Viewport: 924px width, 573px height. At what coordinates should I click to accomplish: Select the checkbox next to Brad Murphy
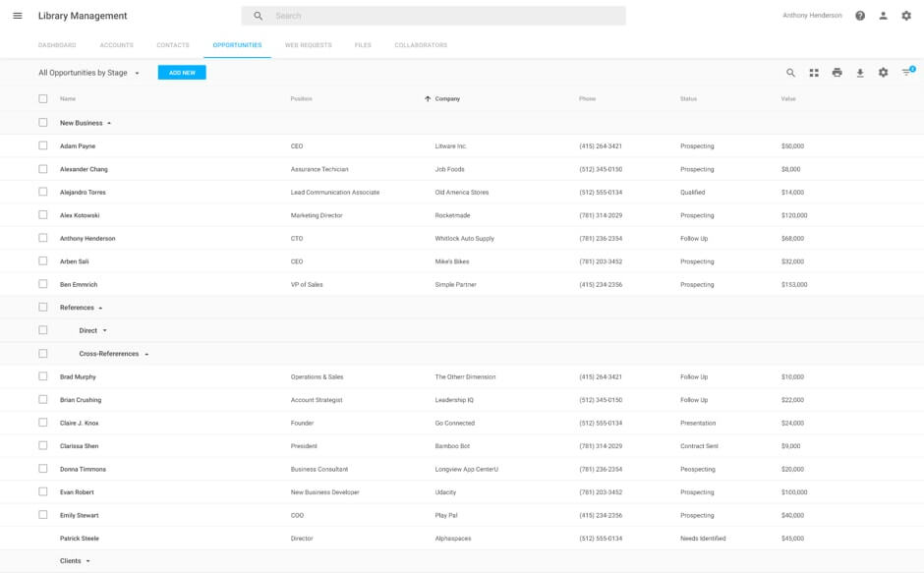(43, 376)
